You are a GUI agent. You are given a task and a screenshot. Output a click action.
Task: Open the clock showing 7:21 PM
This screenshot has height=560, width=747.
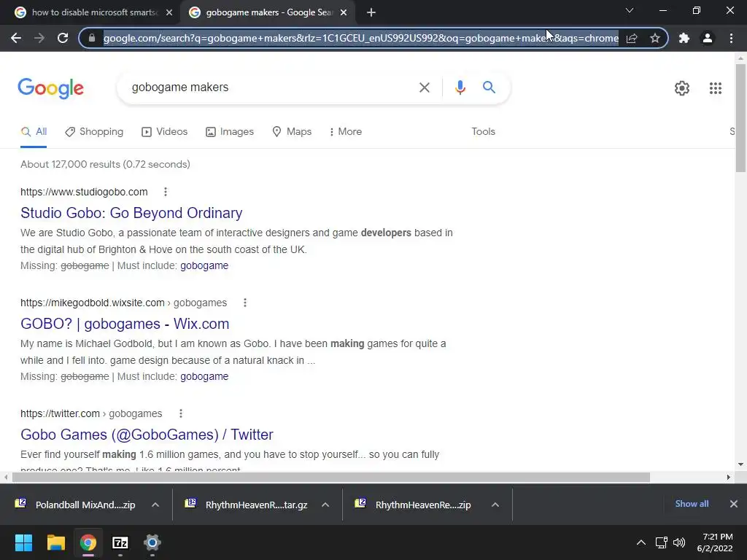tap(715, 542)
